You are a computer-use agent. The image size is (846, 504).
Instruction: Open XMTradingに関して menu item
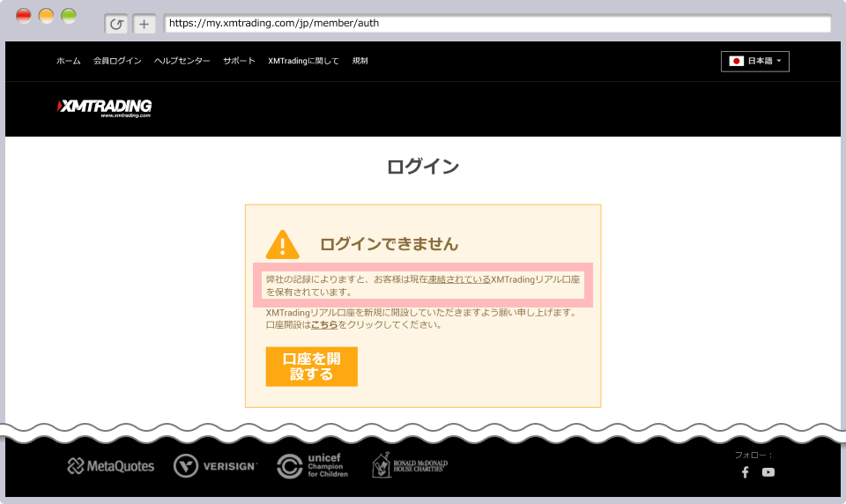(303, 61)
